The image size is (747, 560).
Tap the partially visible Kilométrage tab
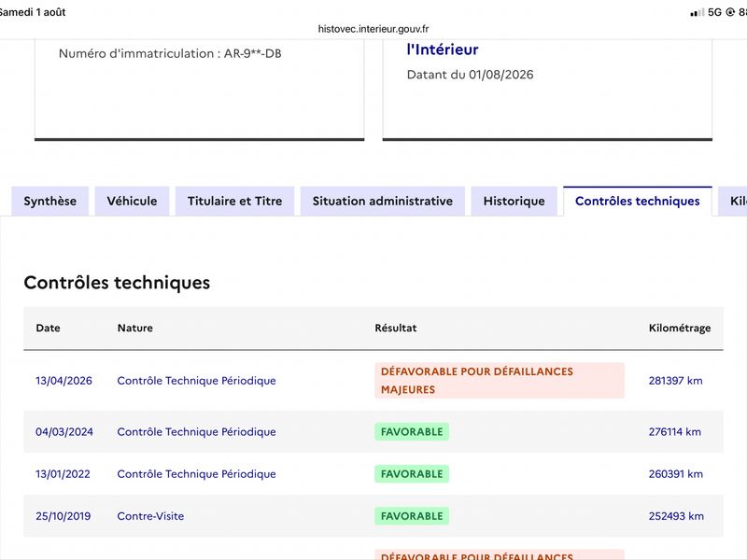click(x=734, y=201)
